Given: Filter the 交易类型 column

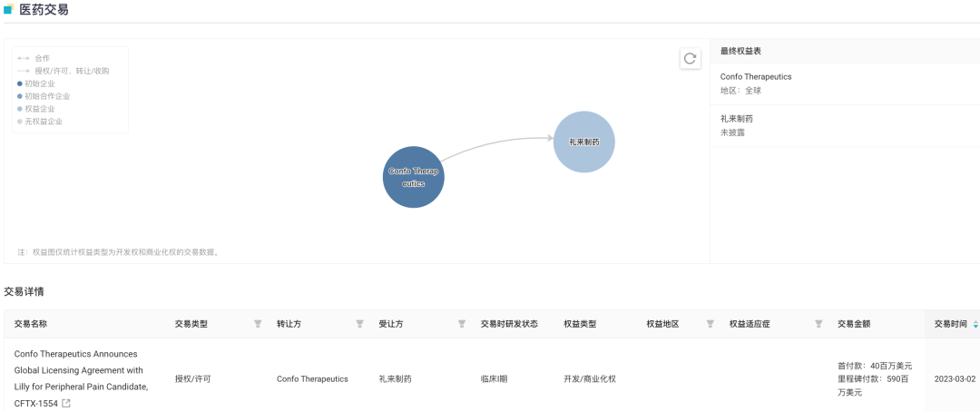Looking at the screenshot, I should point(258,324).
